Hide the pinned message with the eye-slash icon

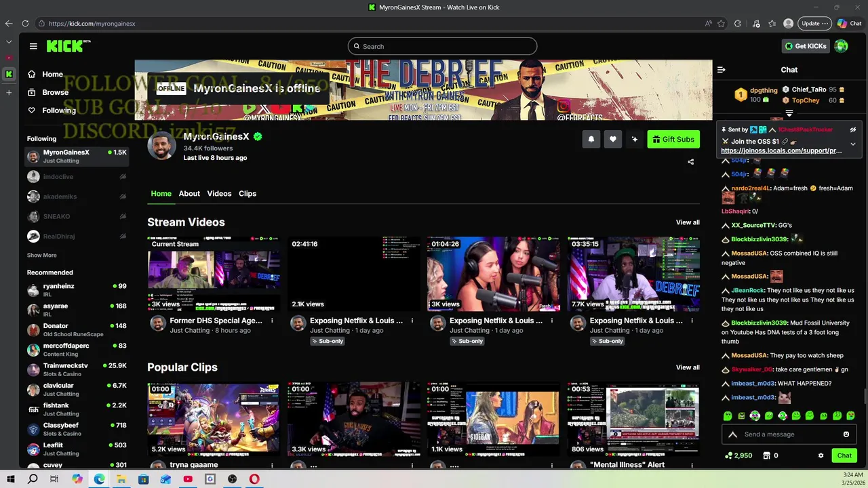[x=853, y=129]
